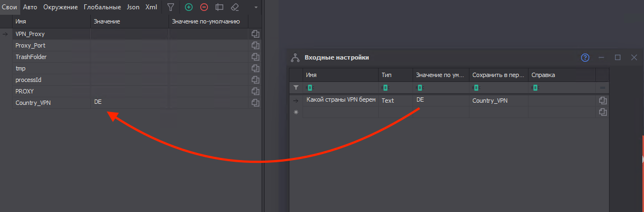
Task: Switch to the Свои variables tab
Action: coord(9,7)
